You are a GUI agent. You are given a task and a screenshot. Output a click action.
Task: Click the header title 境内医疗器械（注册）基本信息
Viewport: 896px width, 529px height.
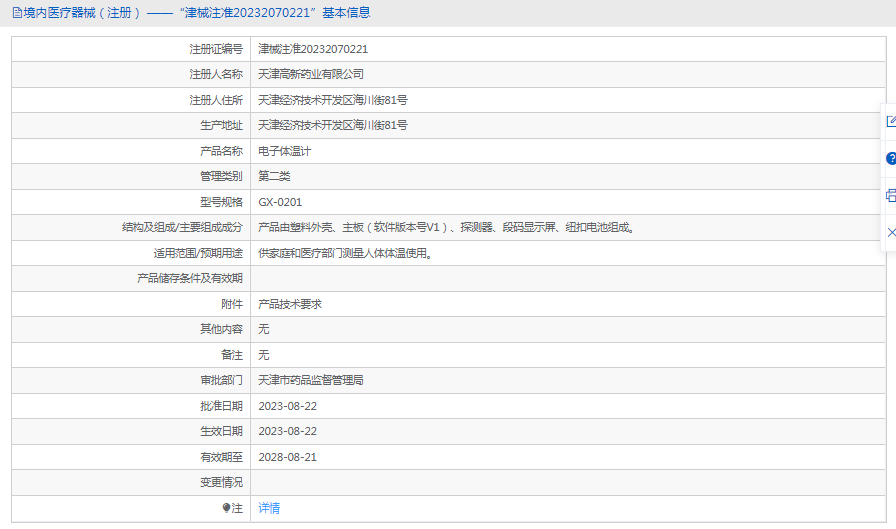click(197, 13)
